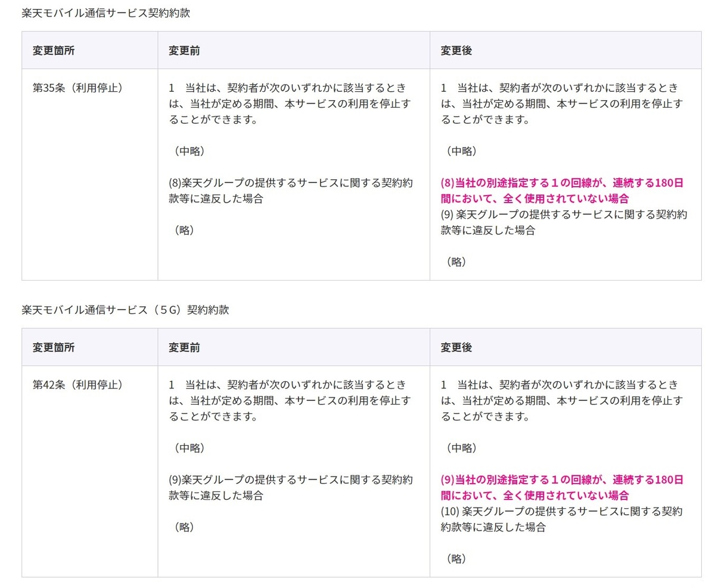
Task: Click （中略） in 第42条 変更前 cell
Action: (x=189, y=448)
